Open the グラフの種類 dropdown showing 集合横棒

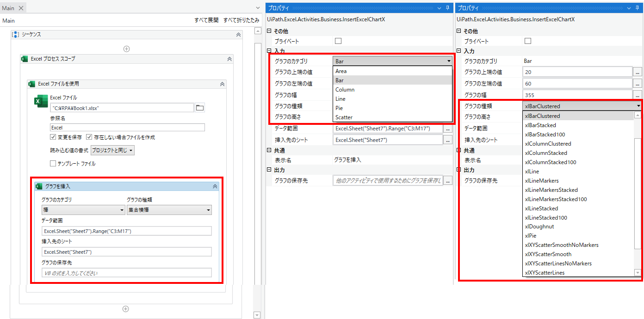click(x=169, y=210)
